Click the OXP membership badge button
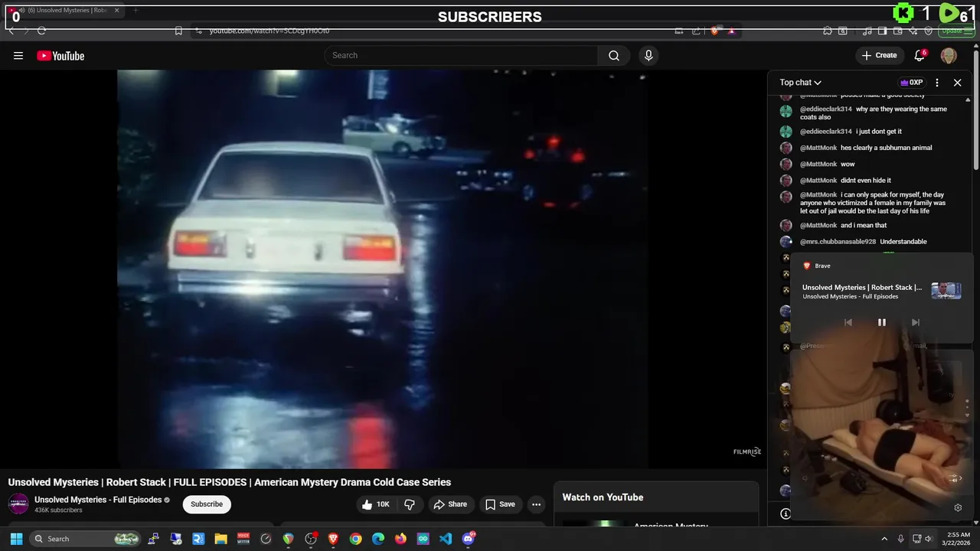980x551 pixels. coord(911,83)
